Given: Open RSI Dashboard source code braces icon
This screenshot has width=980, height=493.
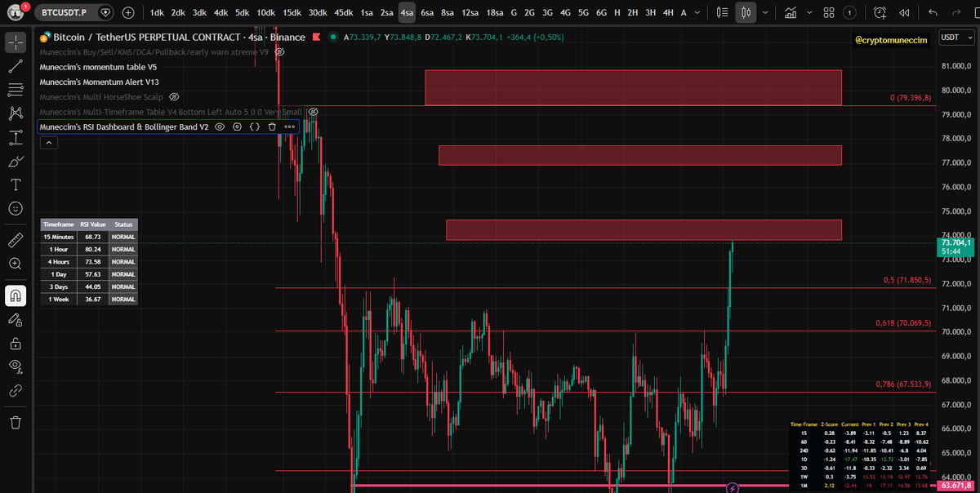Looking at the screenshot, I should (x=254, y=127).
